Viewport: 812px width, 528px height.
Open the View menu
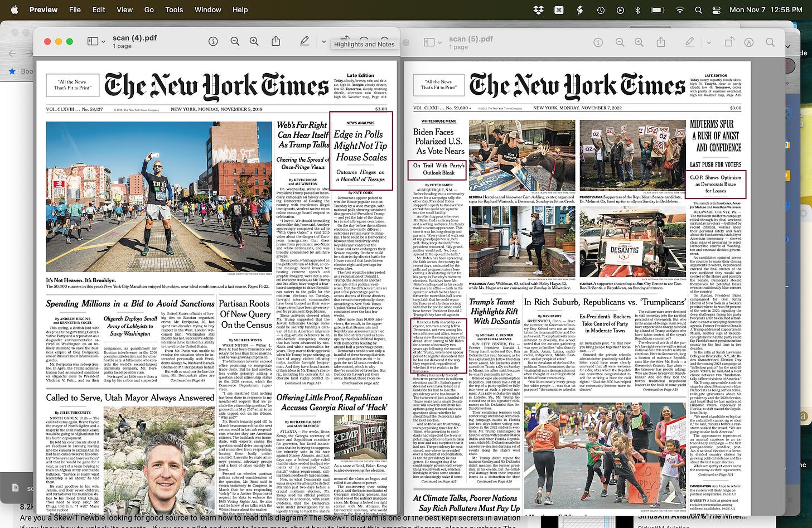click(x=124, y=9)
